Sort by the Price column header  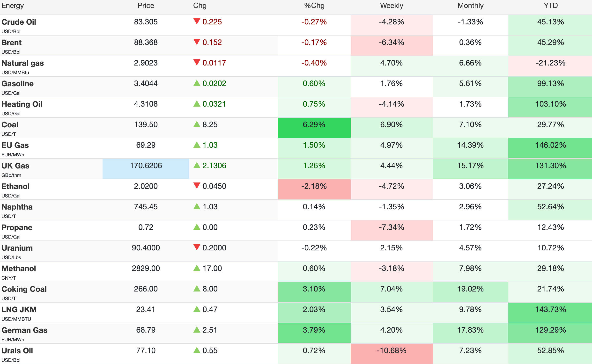(x=146, y=6)
